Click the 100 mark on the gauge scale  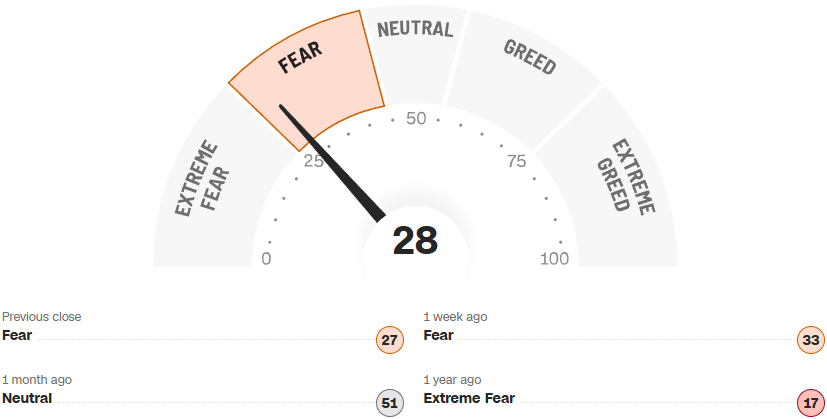554,260
